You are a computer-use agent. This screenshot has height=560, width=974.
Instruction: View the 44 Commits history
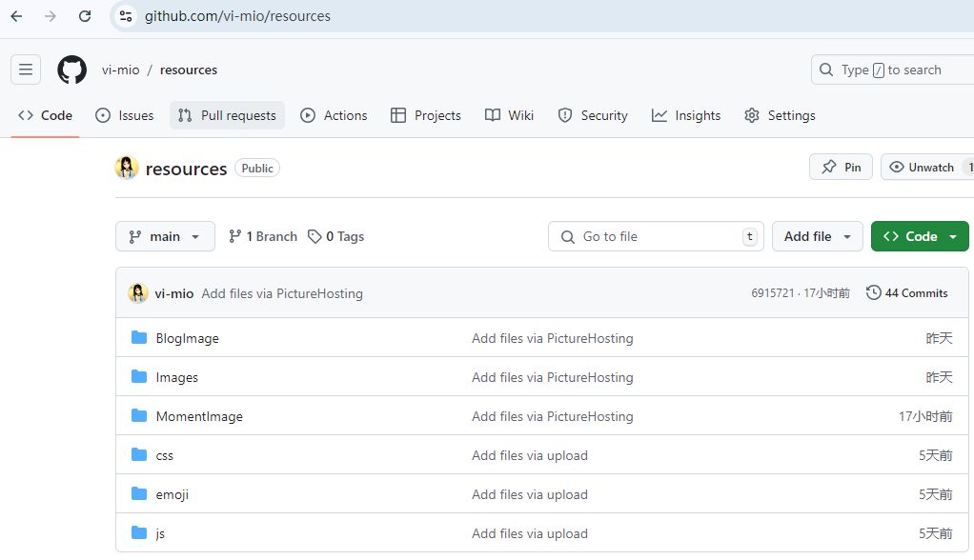907,293
